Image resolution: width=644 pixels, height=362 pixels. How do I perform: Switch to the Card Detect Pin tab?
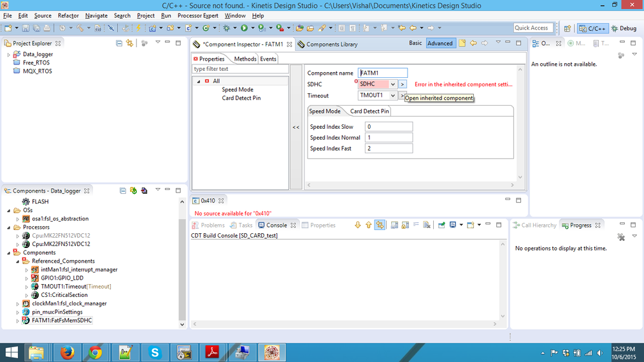369,111
